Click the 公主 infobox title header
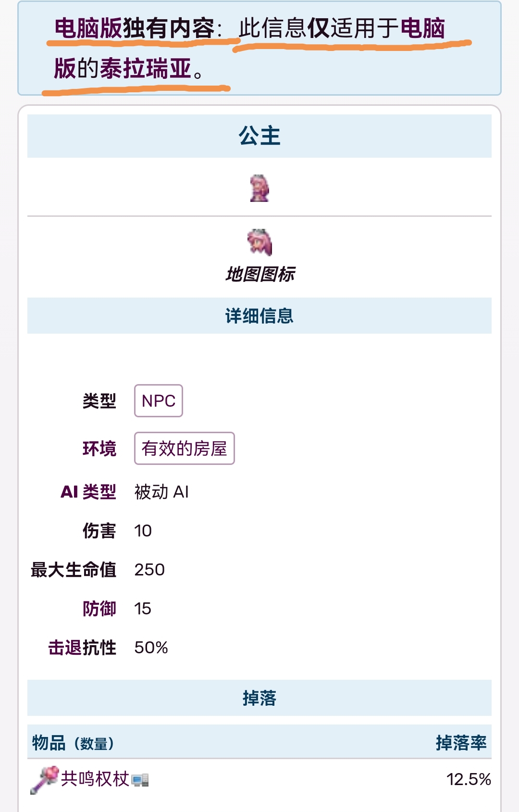This screenshot has height=812, width=519. (x=259, y=136)
